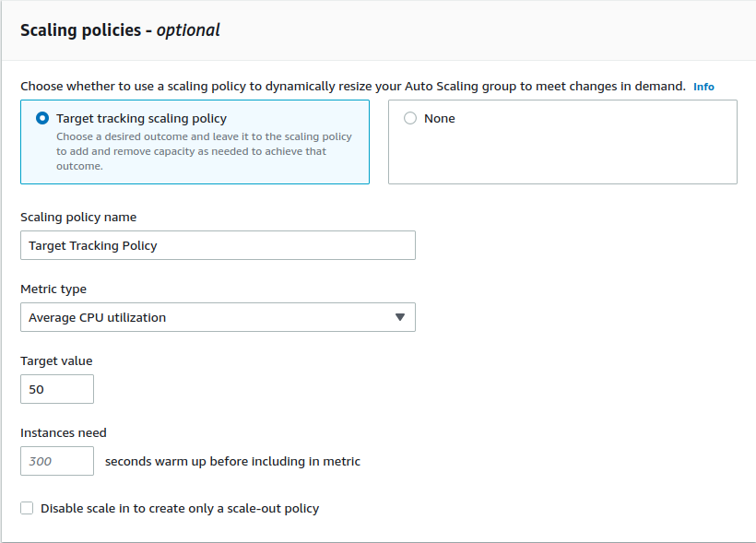Click the highlighted Target tracking policy card

[x=195, y=142]
